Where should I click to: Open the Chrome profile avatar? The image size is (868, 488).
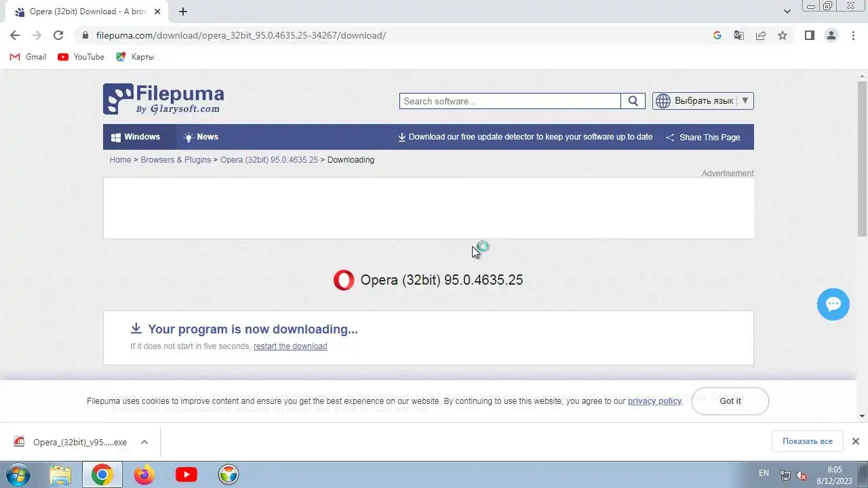831,35
